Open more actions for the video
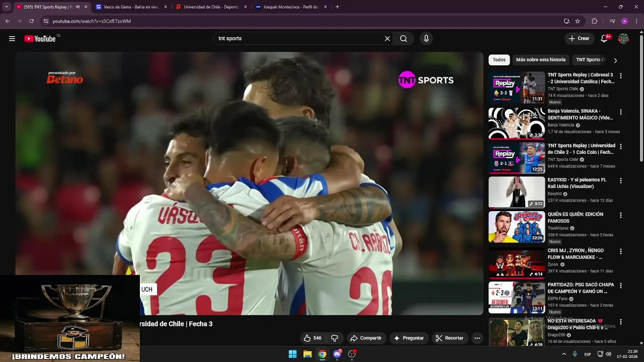This screenshot has height=362, width=644. point(477,338)
